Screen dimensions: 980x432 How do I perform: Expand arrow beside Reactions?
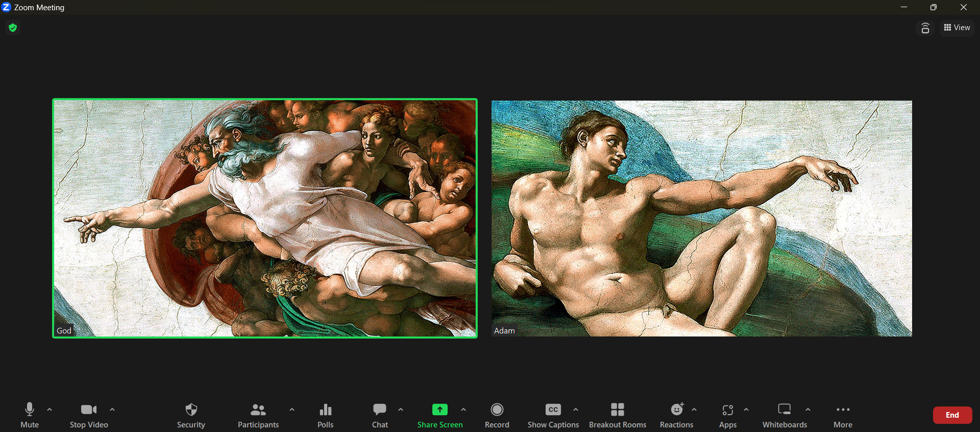click(x=694, y=410)
